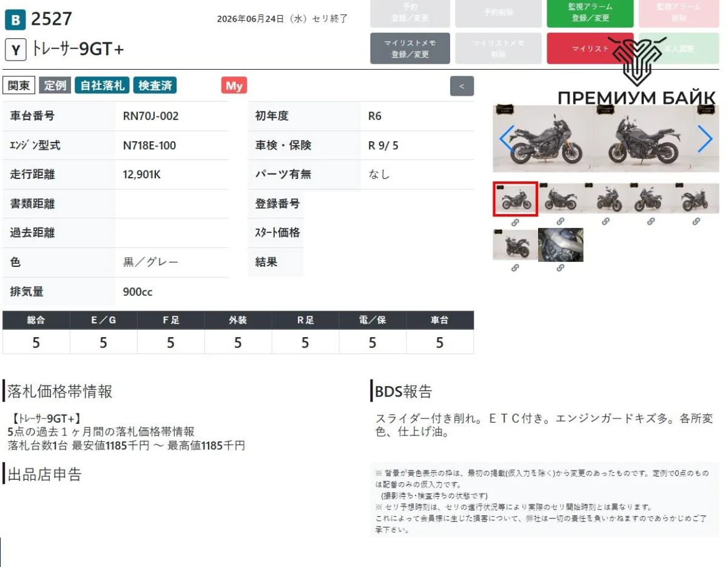Select the second thumbnail facing left
The image size is (728, 567).
pyautogui.click(x=561, y=198)
